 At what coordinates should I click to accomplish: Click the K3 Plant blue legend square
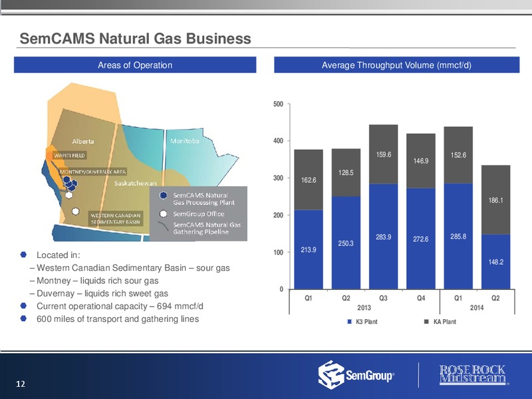pyautogui.click(x=350, y=322)
